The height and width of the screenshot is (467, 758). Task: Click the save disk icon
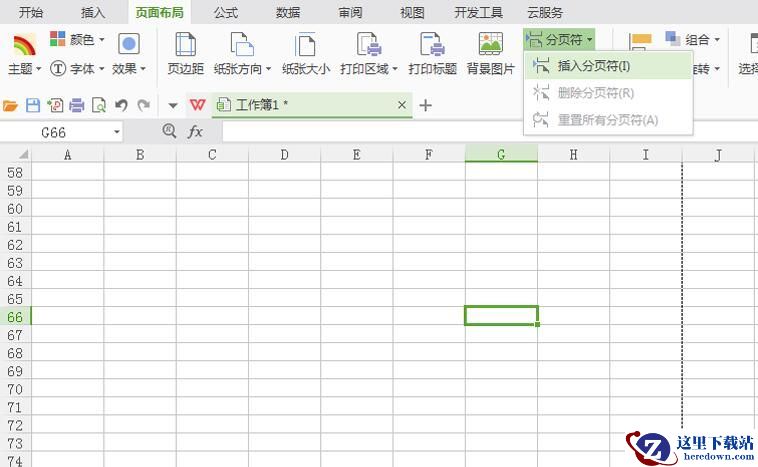coord(33,105)
